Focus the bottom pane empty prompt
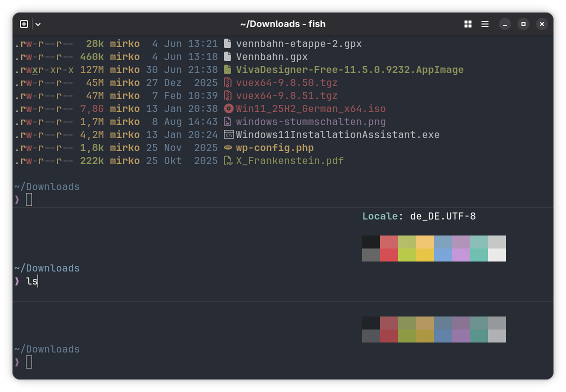Screen dimensions: 566x392 29,362
